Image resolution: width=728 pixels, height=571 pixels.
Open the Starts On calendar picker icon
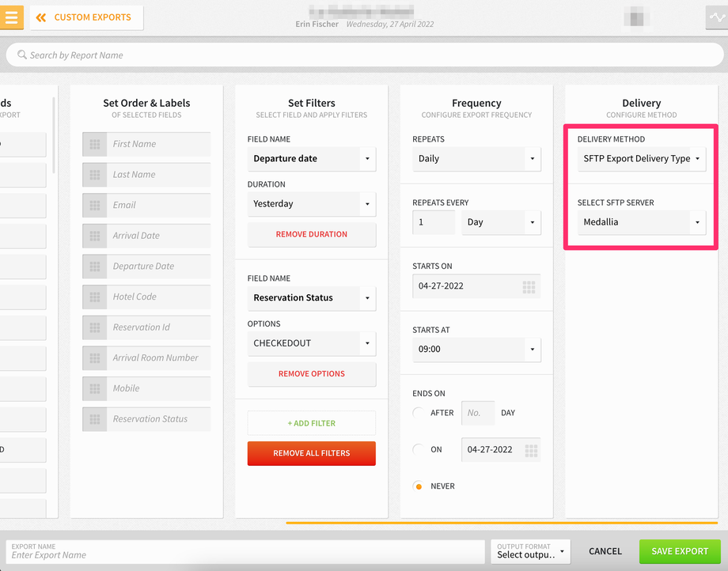pyautogui.click(x=529, y=286)
